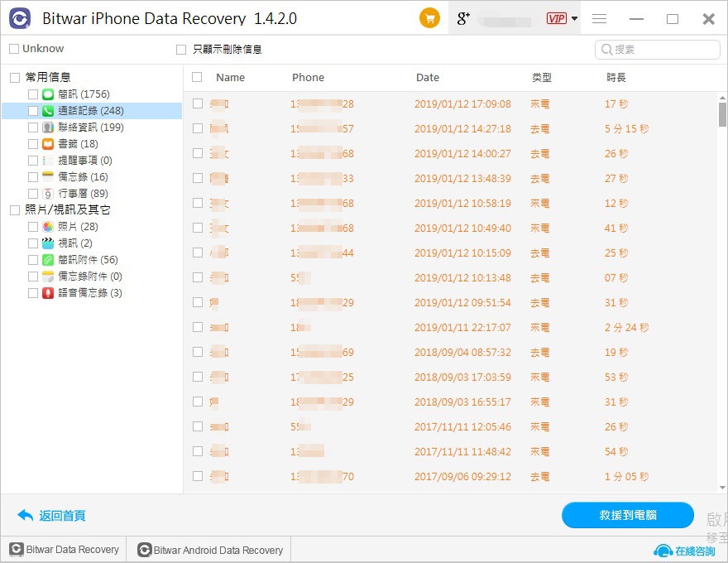Image resolution: width=728 pixels, height=563 pixels.
Task: Click the notes icon for 備忘錄
Action: 48,177
